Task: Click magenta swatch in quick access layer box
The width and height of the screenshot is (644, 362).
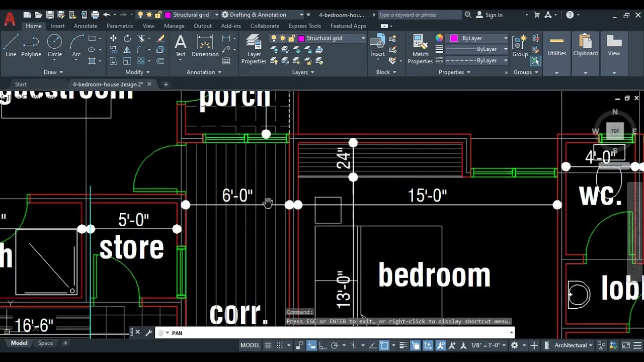Action: [168, 15]
